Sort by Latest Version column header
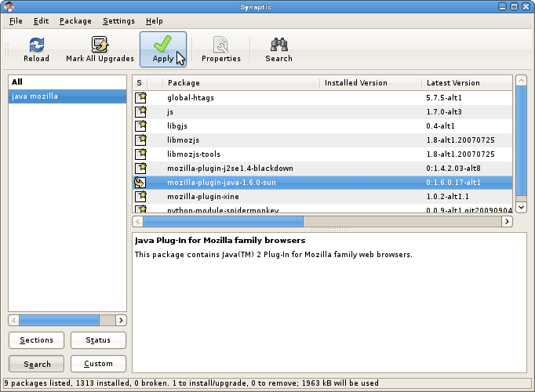Screen dimensions: 535x392 point(467,83)
